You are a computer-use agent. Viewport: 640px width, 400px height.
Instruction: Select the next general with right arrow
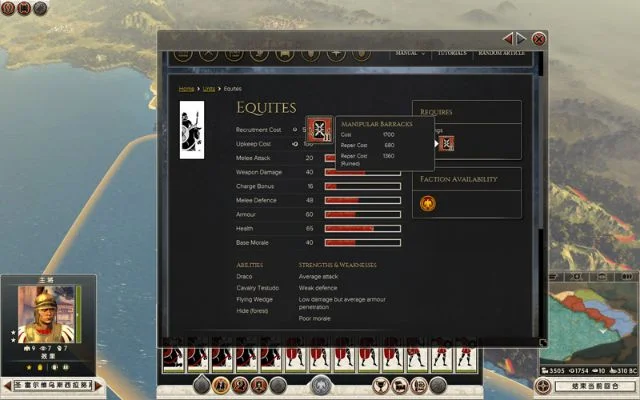(x=99, y=385)
